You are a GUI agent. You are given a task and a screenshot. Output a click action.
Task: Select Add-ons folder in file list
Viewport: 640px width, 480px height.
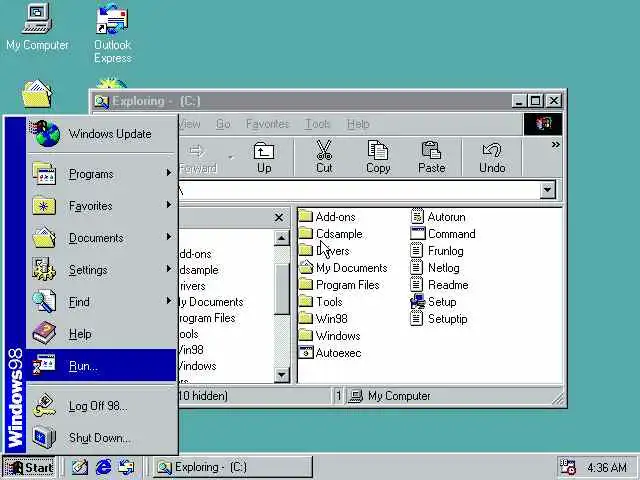(x=327, y=217)
